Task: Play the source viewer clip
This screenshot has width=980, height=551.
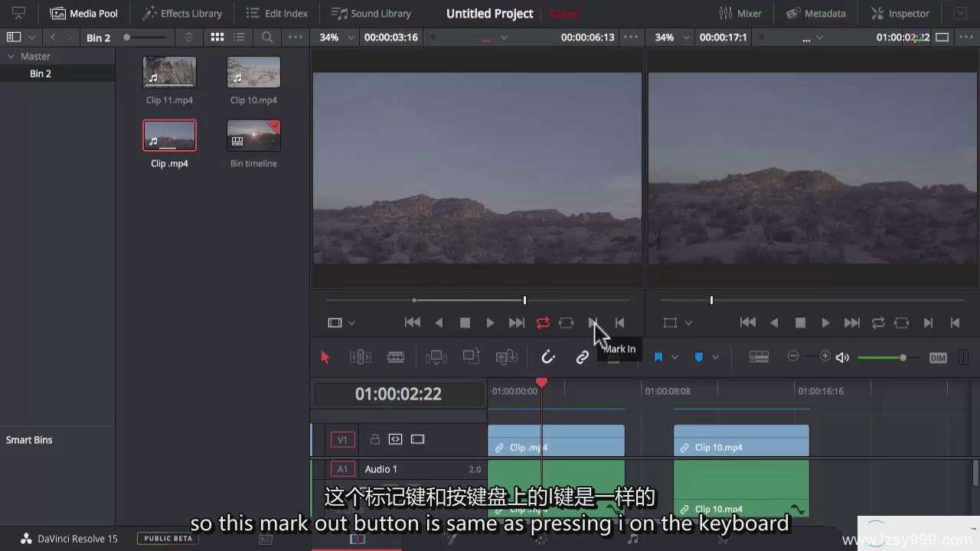Action: pos(490,323)
